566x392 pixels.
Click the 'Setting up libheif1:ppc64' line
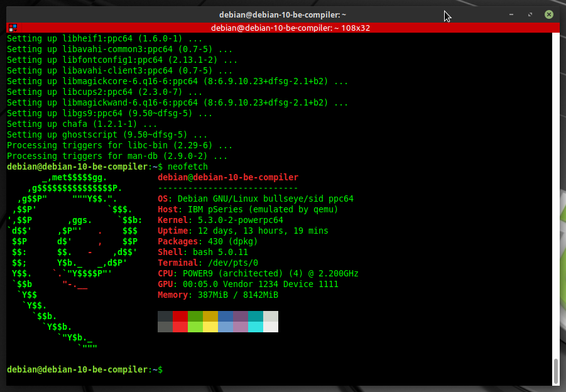pos(105,38)
